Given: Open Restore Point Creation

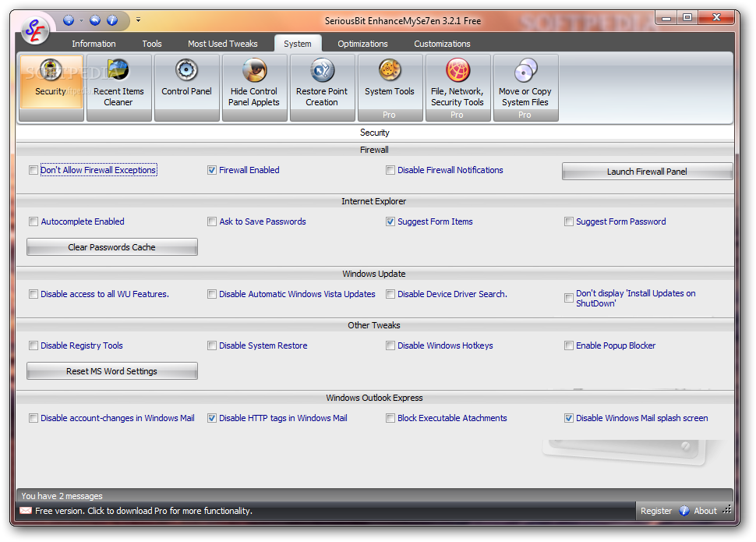Looking at the screenshot, I should point(322,87).
